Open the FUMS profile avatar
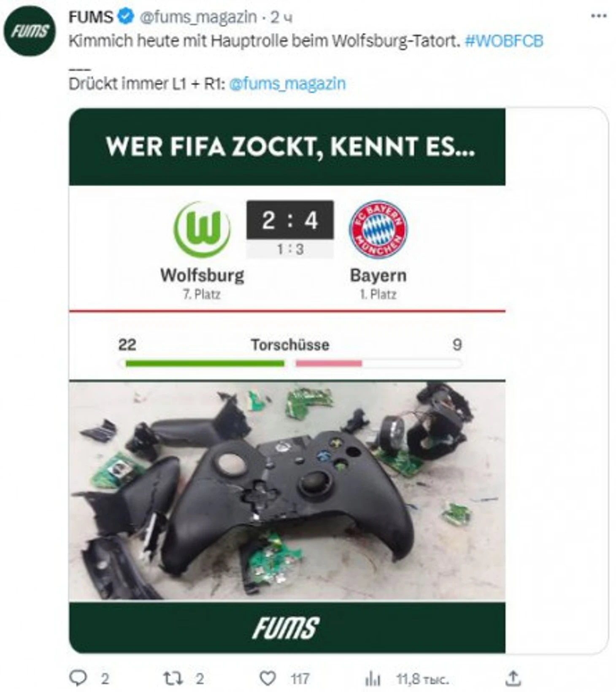 point(29,31)
